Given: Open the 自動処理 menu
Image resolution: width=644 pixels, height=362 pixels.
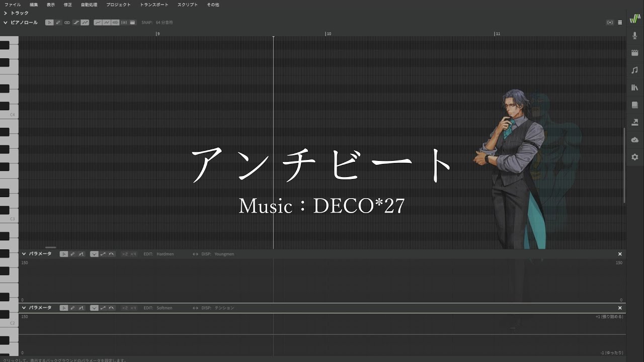Looking at the screenshot, I should tap(89, 5).
